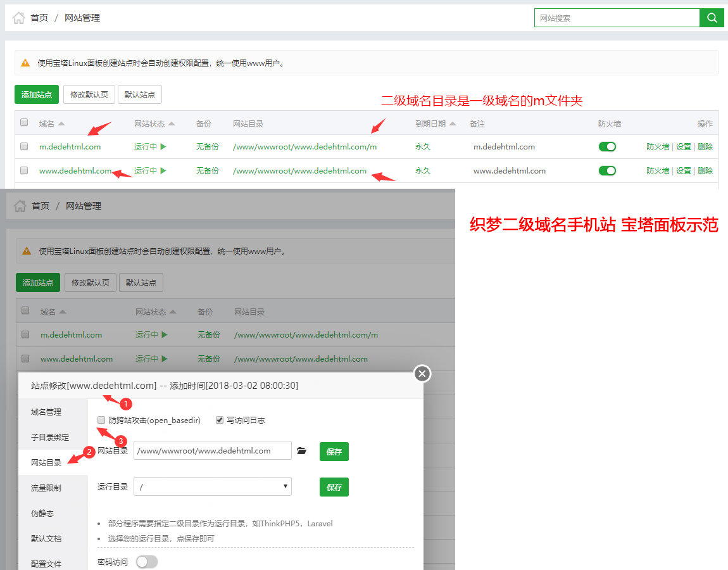Screen dimensions: 728x570
Task: Open the run directory dropdown
Action: (212, 486)
